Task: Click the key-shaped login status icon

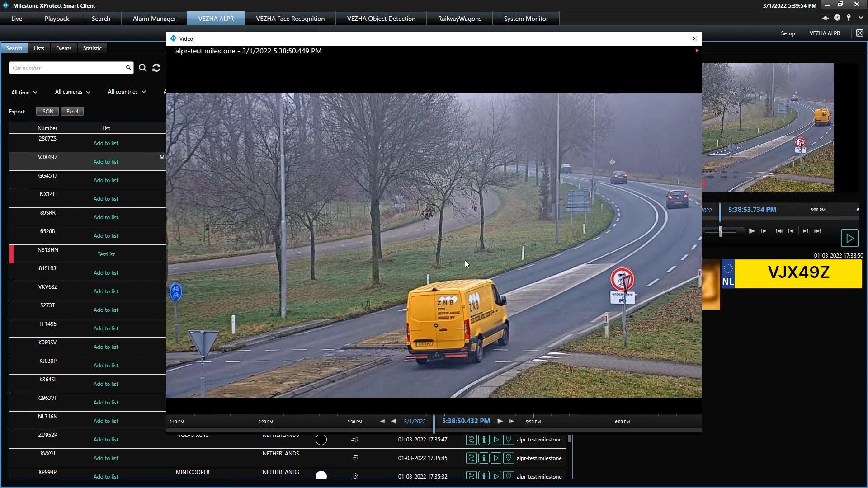Action: click(x=849, y=18)
